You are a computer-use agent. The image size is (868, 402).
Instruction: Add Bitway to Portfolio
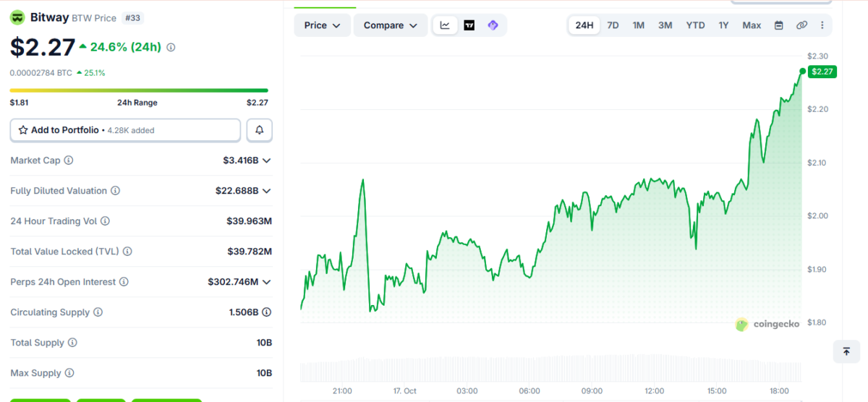(125, 130)
